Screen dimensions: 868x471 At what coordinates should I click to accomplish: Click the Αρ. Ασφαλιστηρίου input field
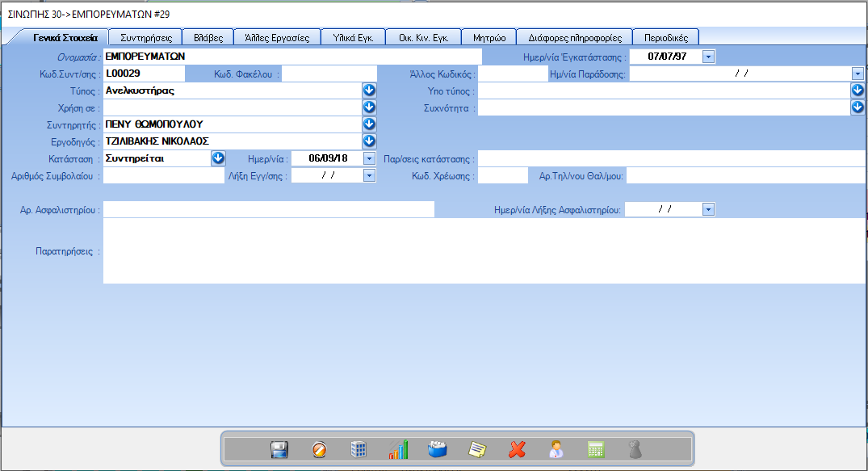coord(269,210)
